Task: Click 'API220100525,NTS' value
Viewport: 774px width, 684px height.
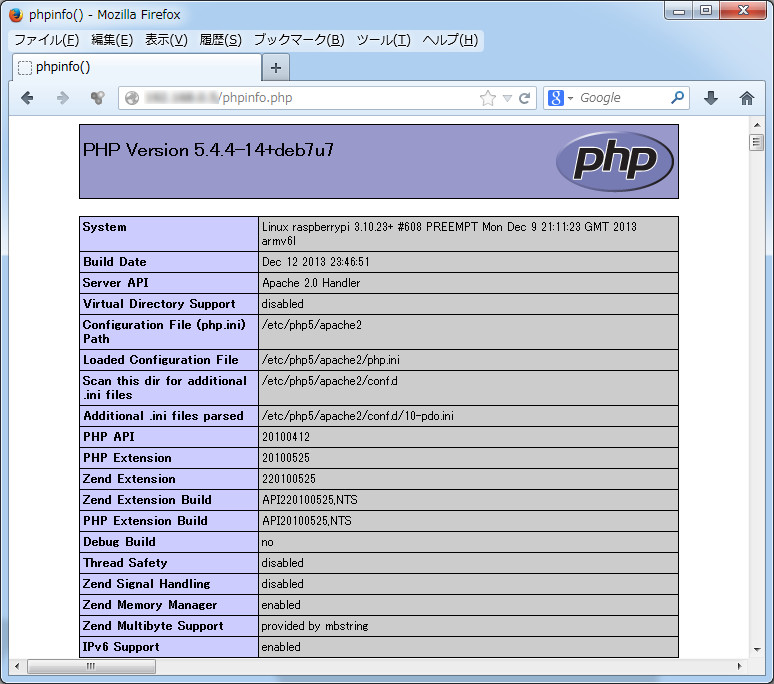Action: 310,500
